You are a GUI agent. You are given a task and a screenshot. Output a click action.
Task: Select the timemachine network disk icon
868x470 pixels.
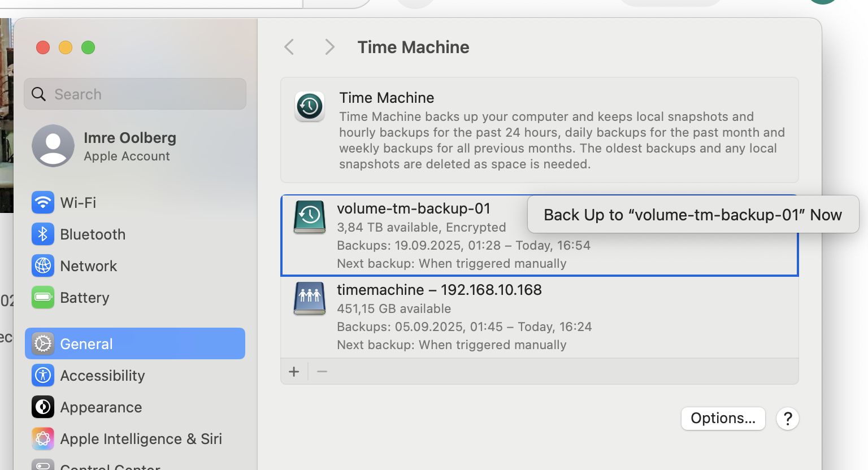[310, 298]
